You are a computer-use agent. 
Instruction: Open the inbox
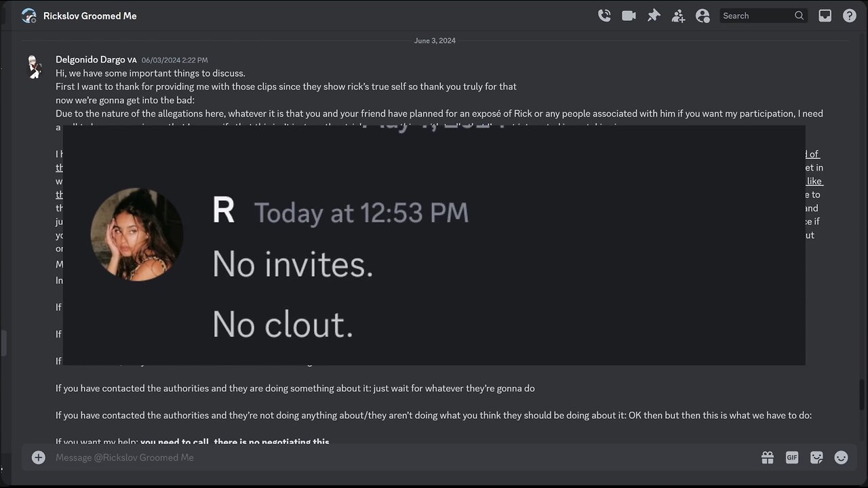coord(825,16)
